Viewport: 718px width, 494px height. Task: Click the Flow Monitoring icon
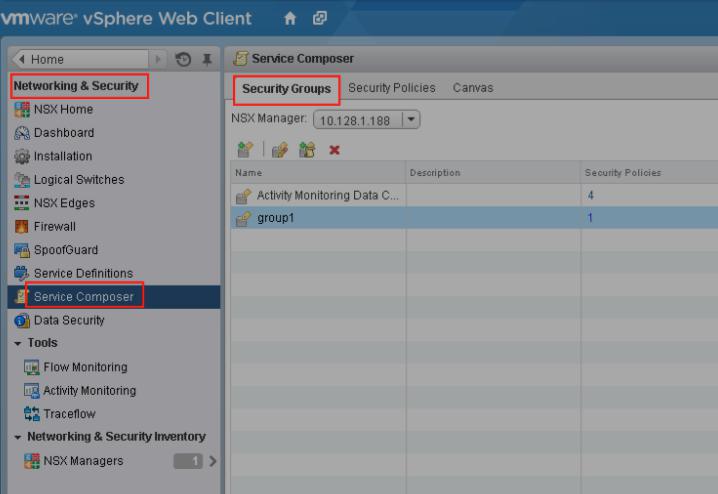(31, 367)
